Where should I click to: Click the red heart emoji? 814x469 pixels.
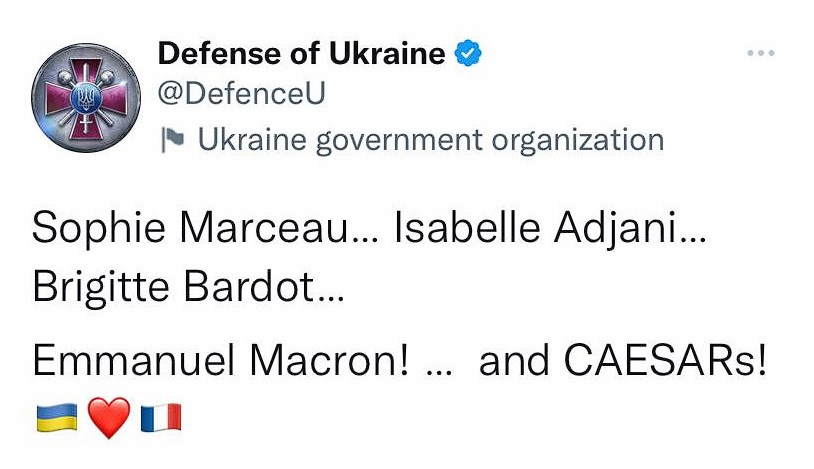point(109,418)
